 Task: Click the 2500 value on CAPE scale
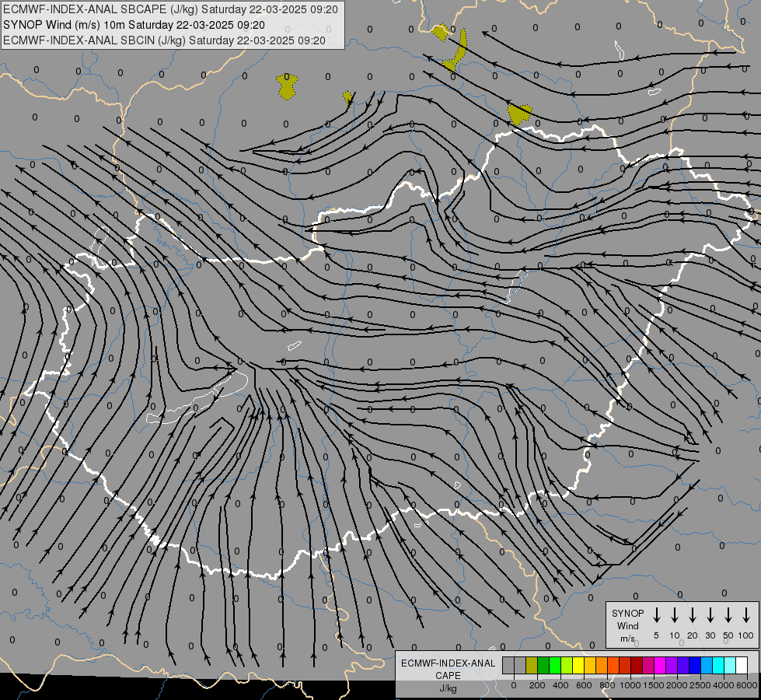pos(701,685)
